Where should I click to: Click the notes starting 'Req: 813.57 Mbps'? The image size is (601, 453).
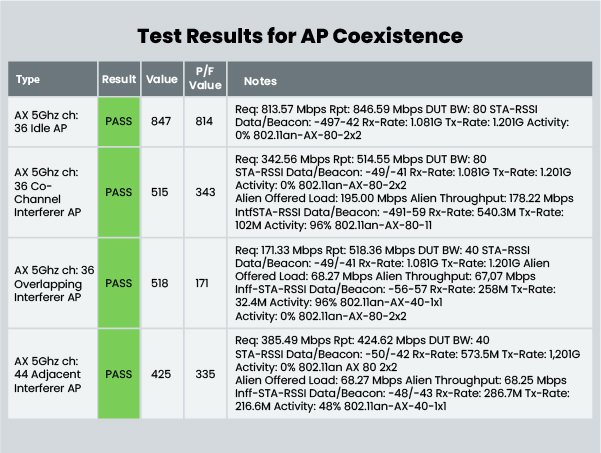pos(400,119)
